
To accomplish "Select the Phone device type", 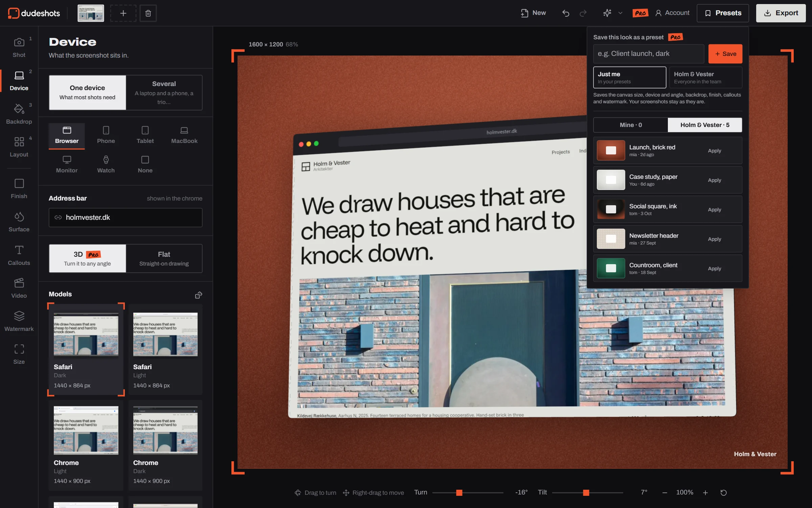I will point(106,135).
